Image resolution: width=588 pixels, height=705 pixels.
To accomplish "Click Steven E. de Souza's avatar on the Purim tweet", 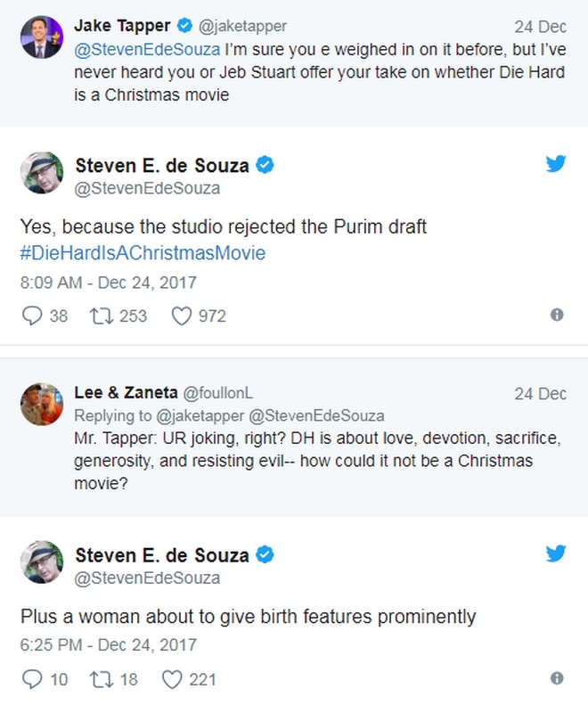I will point(42,173).
